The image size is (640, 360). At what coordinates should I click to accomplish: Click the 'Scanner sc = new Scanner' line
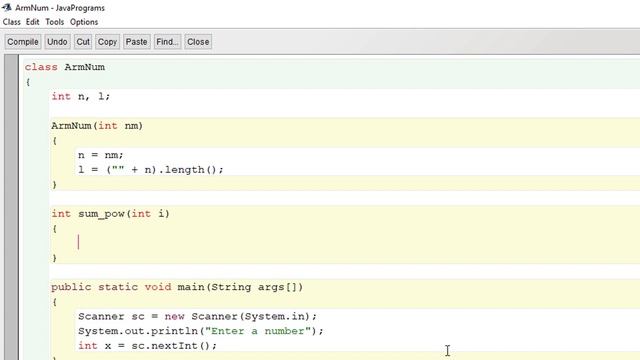point(198,316)
